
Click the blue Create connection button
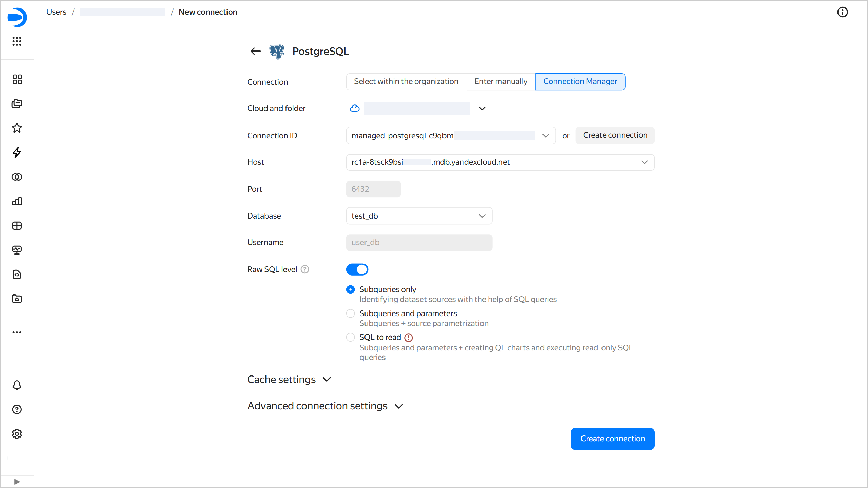pyautogui.click(x=612, y=439)
